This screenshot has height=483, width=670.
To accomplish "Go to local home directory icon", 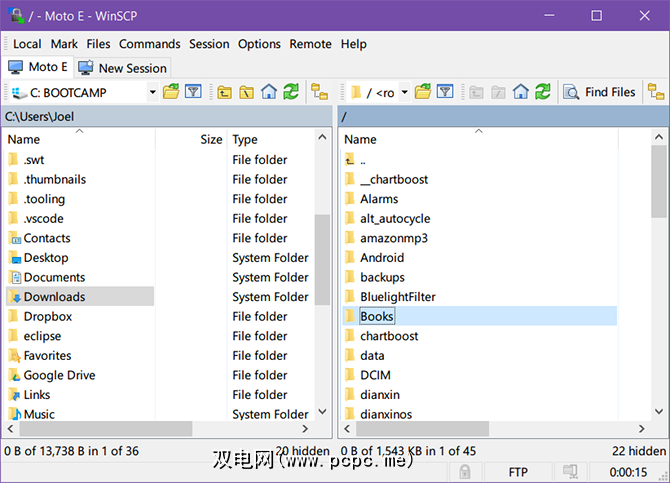I will tap(269, 91).
